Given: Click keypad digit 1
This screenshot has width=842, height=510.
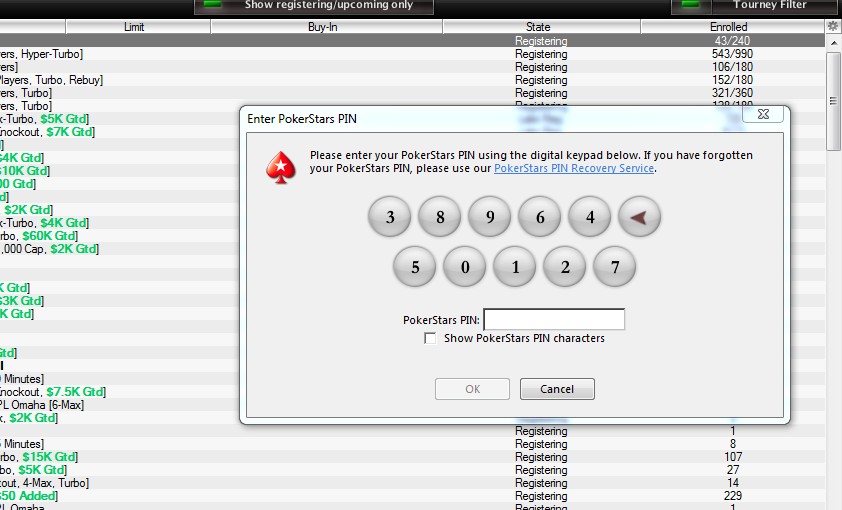Looking at the screenshot, I should tap(515, 267).
